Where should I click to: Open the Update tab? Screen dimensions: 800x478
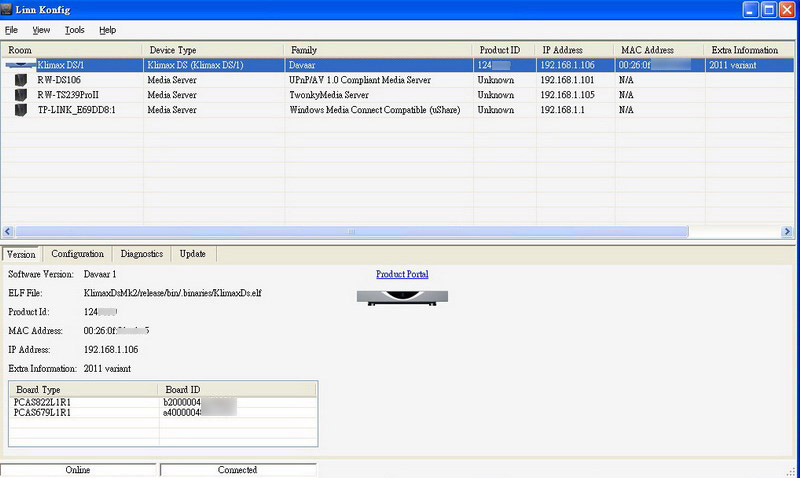193,254
